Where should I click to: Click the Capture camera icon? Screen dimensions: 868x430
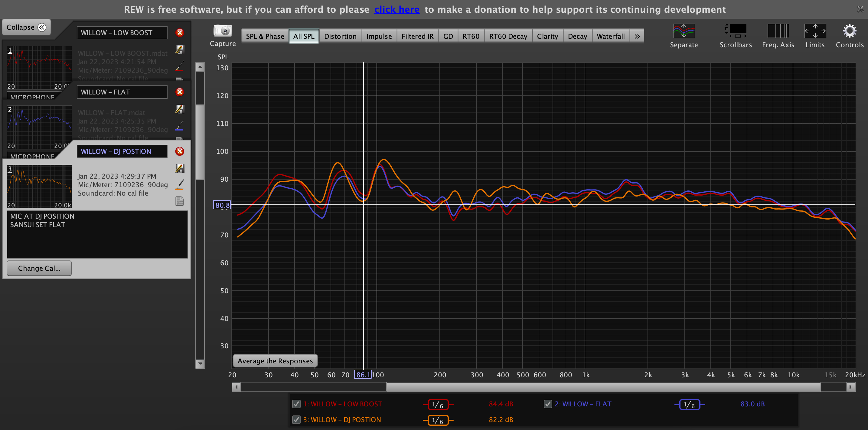(222, 31)
